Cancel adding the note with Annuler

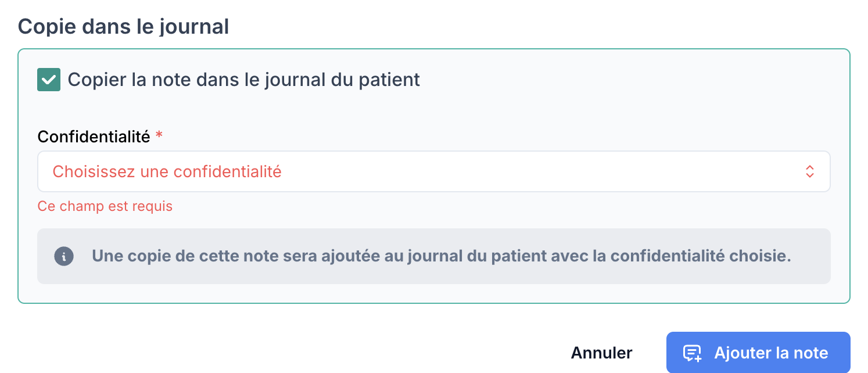(601, 353)
